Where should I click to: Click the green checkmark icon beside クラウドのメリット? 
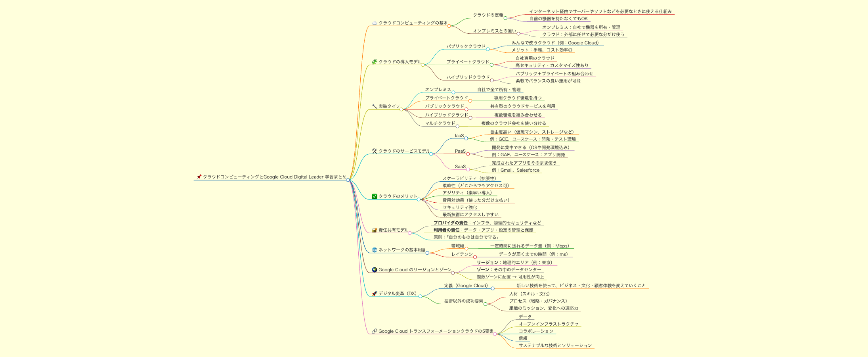pyautogui.click(x=375, y=196)
